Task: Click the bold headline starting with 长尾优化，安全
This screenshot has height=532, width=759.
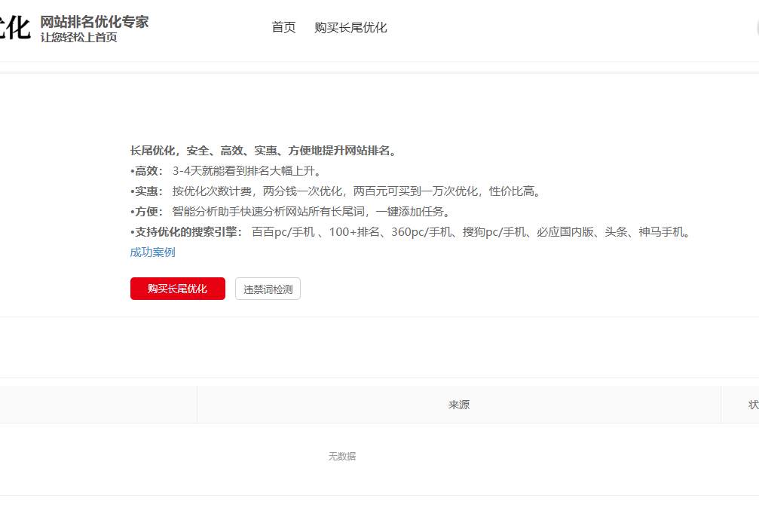Action: point(263,151)
